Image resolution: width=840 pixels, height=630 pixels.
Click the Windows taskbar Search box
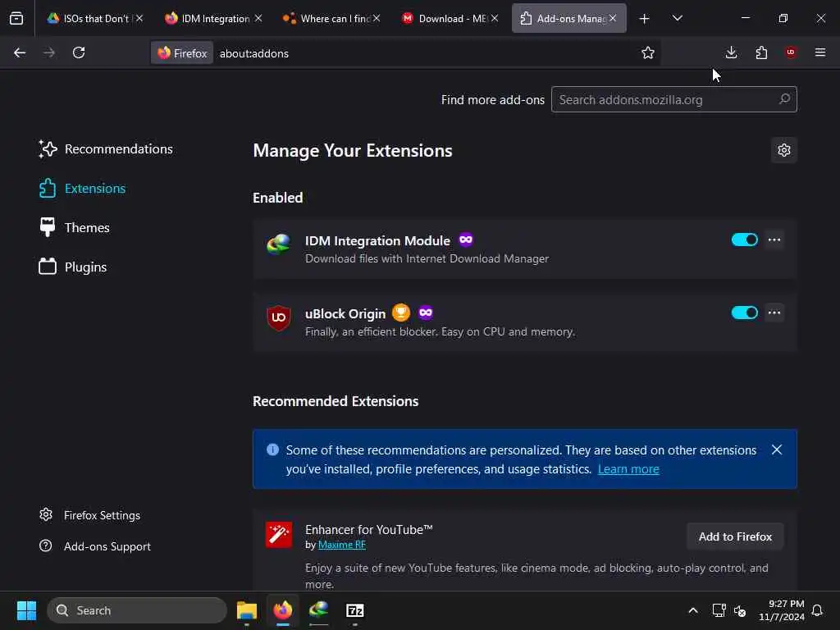point(137,610)
